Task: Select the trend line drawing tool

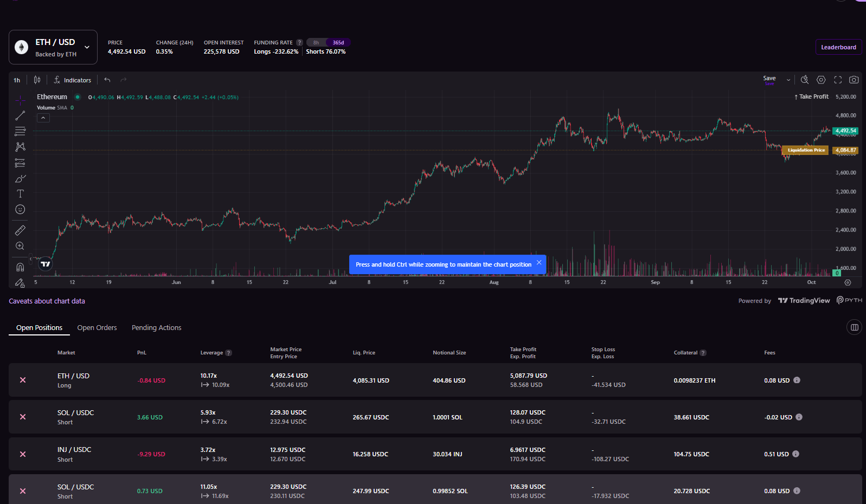Action: [20, 115]
